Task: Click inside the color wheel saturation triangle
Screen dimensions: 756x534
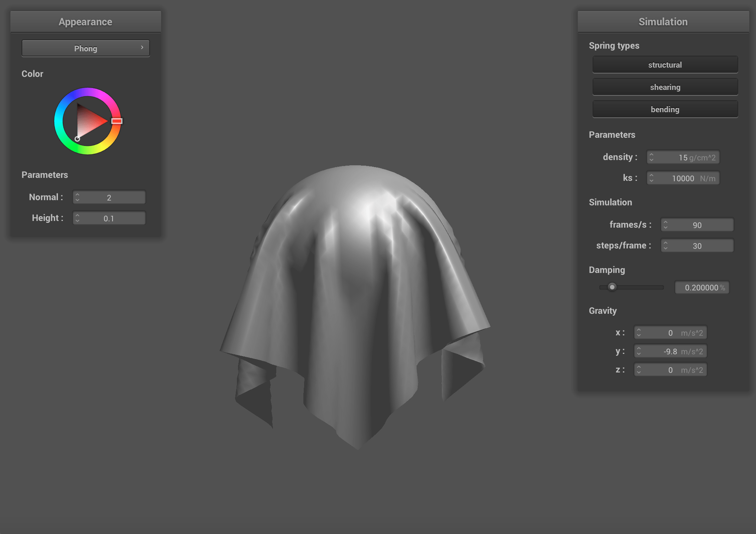Action: [88, 121]
